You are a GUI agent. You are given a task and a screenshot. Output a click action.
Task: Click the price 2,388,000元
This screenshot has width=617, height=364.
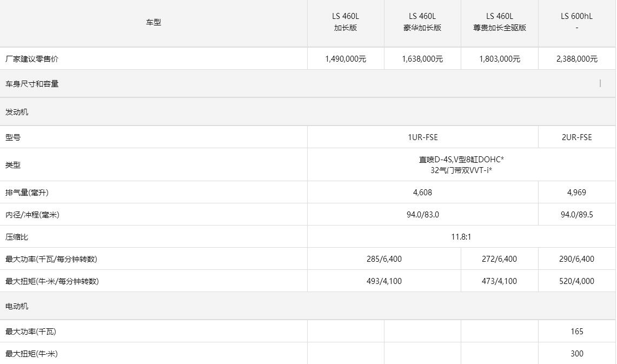576,59
